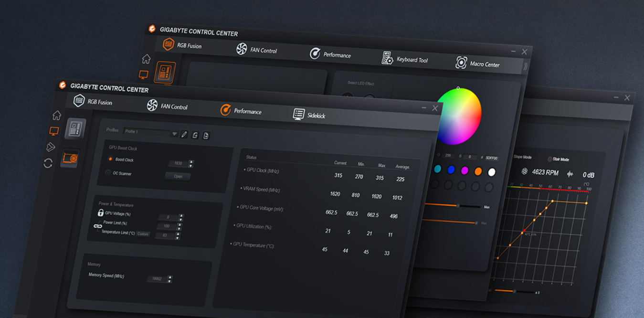Decrease the Memory Speed value
Image resolution: width=644 pixels, height=318 pixels.
tap(169, 281)
